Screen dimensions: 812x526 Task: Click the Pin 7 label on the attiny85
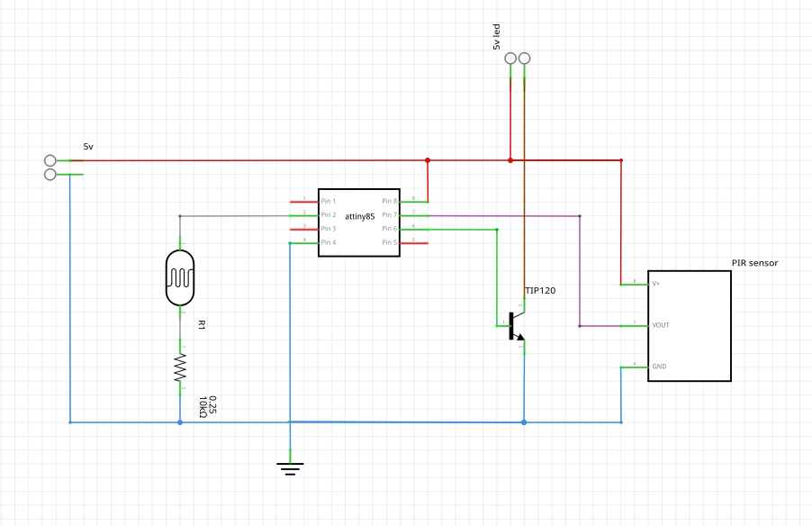pyautogui.click(x=389, y=215)
